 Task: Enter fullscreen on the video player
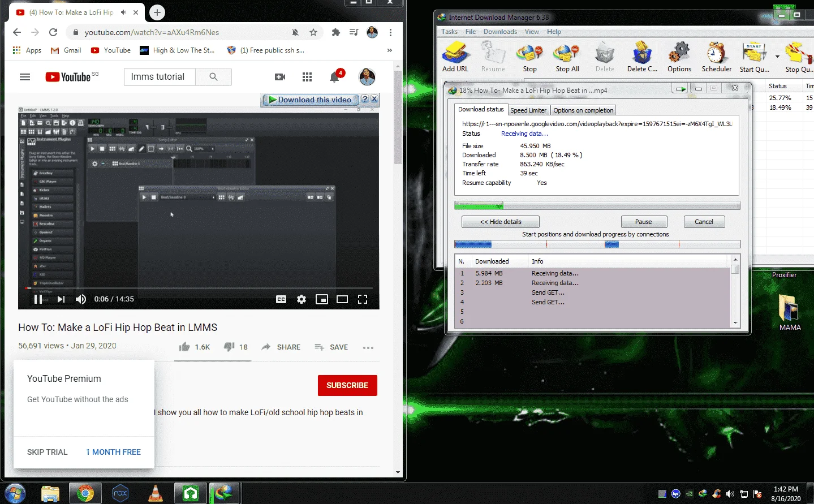coord(363,299)
